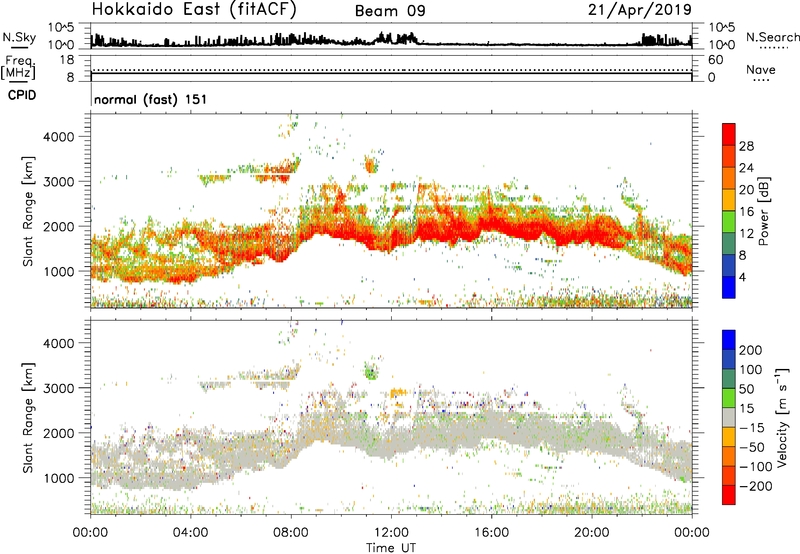This screenshot has height=554, width=800.
Task: Select the '20:00' time tick label
Action: click(591, 532)
